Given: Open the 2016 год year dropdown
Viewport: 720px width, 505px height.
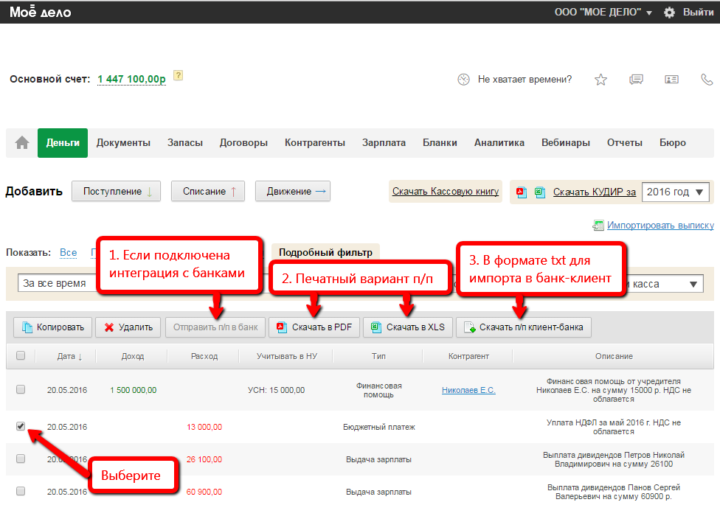Looking at the screenshot, I should coord(675,192).
